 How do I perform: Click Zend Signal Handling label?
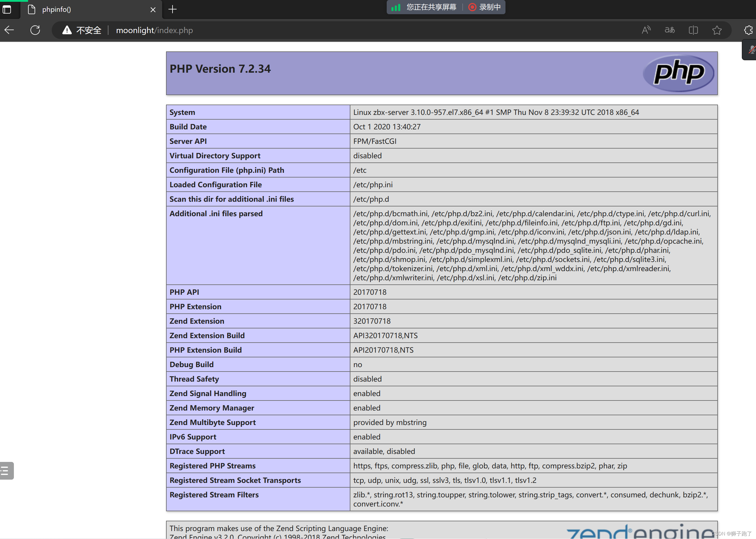point(208,393)
